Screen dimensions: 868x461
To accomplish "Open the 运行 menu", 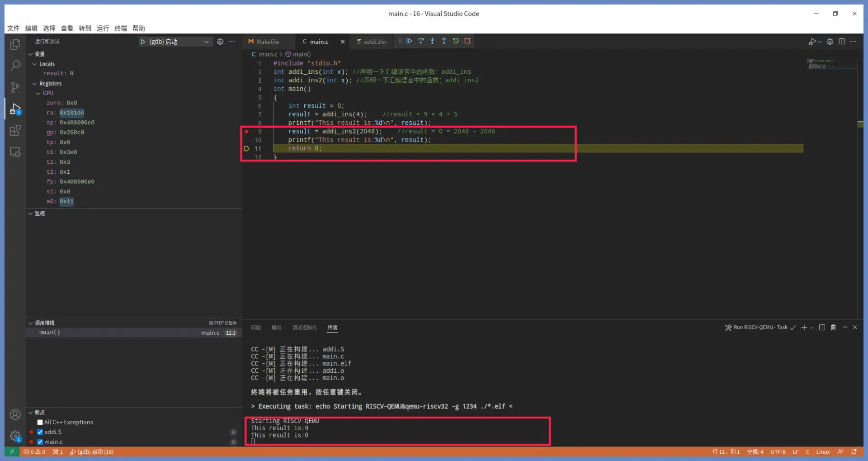I will pos(103,28).
